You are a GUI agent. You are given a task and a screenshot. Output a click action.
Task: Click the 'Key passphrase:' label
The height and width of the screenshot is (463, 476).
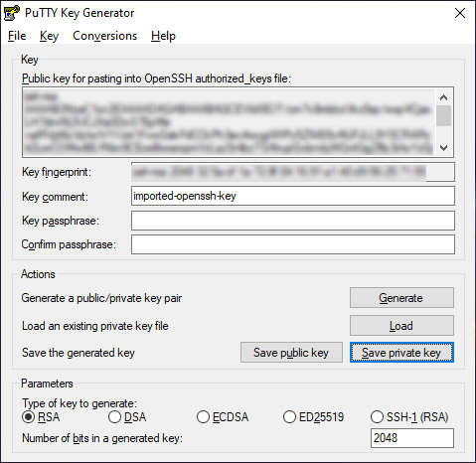(61, 221)
